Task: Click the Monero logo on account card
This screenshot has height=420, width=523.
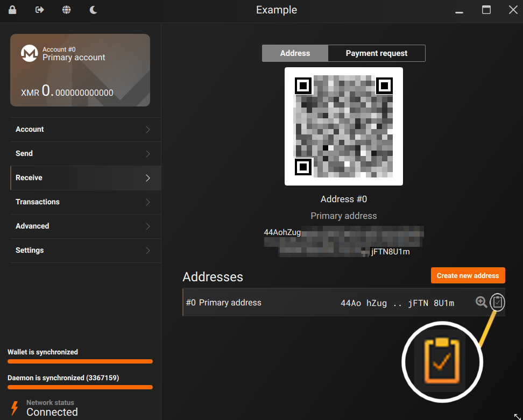Action: [x=30, y=53]
